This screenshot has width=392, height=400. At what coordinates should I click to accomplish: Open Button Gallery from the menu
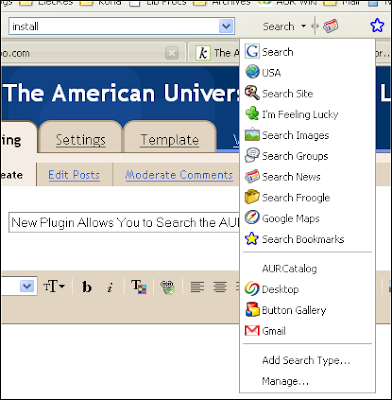pos(307,310)
